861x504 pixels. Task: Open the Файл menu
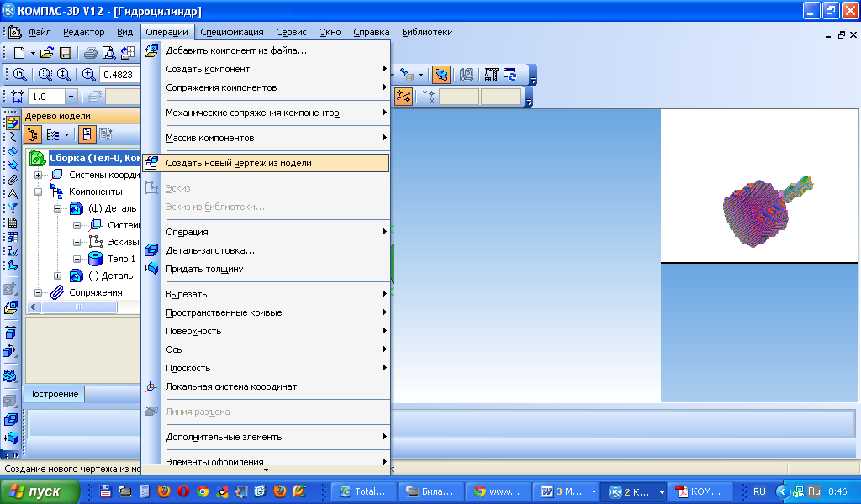tap(40, 32)
